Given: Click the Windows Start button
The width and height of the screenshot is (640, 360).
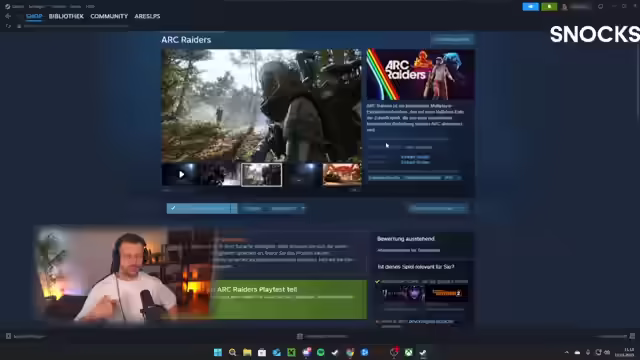Looking at the screenshot, I should [218, 352].
